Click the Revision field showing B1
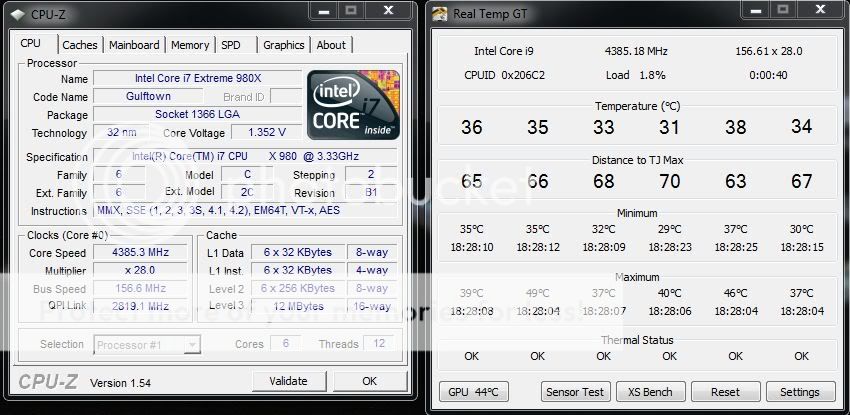850x415 pixels. click(x=371, y=192)
